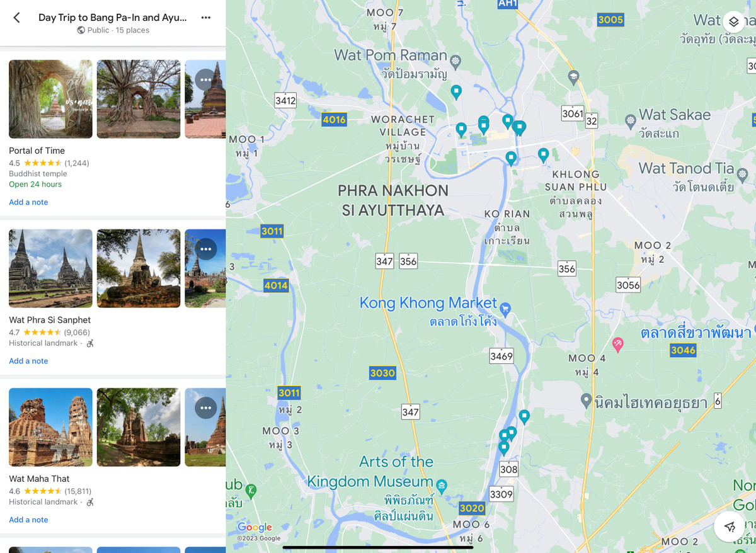Tap the Arts of the Kingdom Museum icon
This screenshot has height=553, width=756.
point(442,484)
